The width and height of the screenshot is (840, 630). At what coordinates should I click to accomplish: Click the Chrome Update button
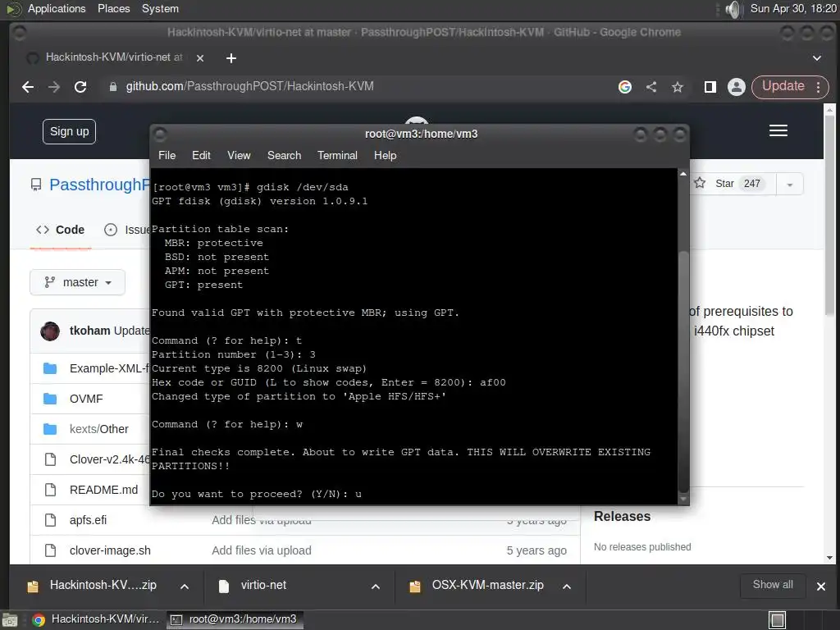coord(783,86)
